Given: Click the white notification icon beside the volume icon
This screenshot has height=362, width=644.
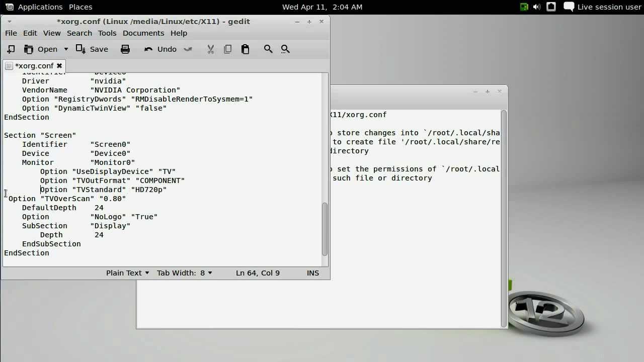Looking at the screenshot, I should (x=551, y=7).
